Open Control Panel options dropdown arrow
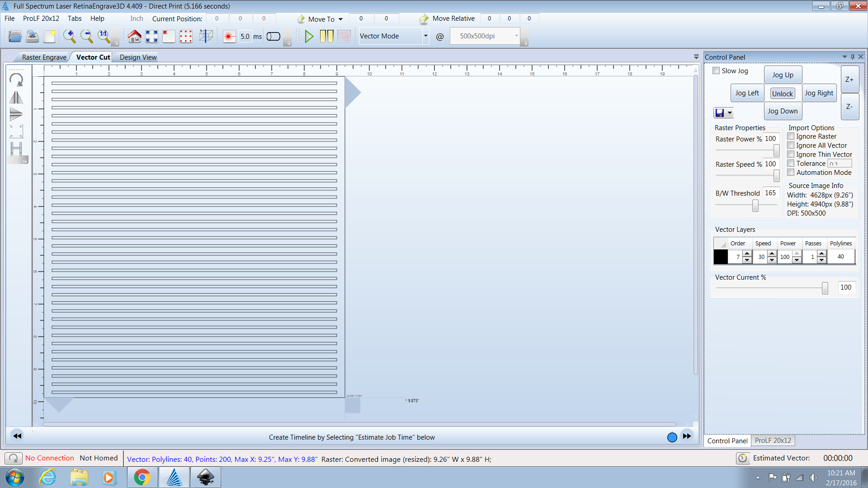The width and height of the screenshot is (868, 488). [x=844, y=57]
